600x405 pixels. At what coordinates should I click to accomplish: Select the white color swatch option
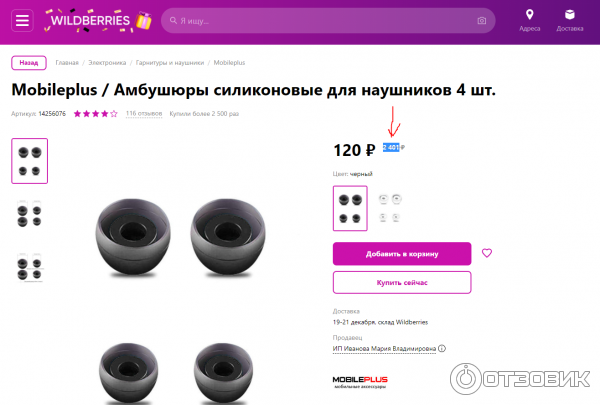390,208
